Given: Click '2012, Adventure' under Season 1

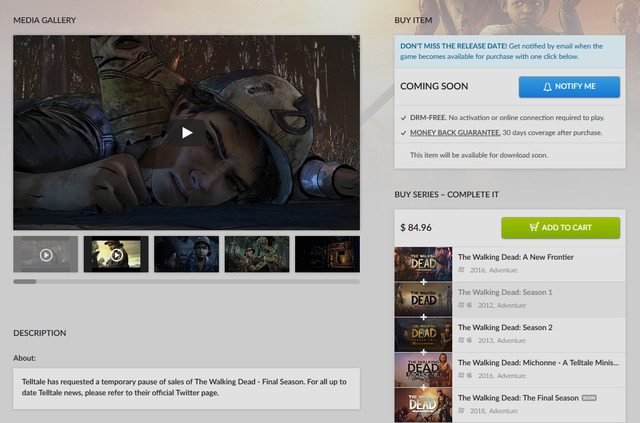Looking at the screenshot, I should point(502,305).
